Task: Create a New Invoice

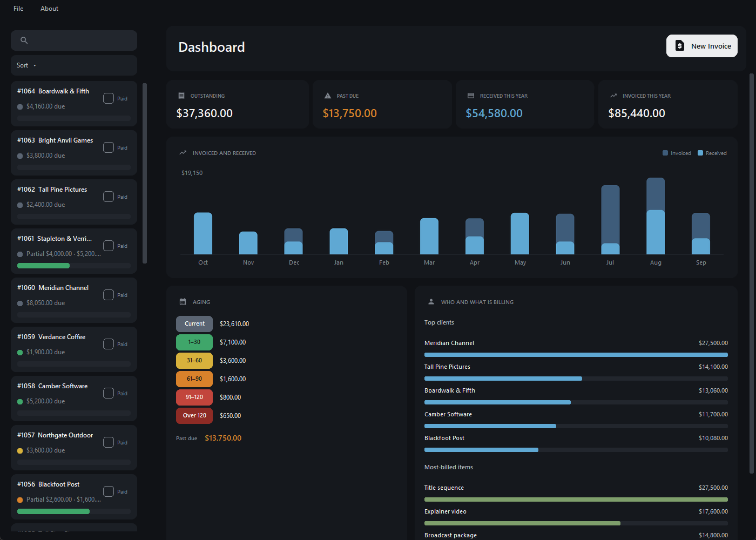Action: (x=702, y=46)
